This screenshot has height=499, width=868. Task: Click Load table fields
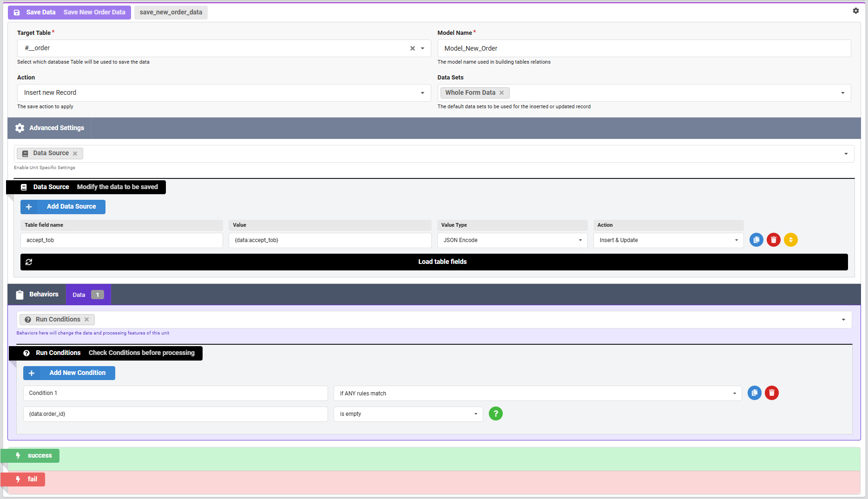point(442,262)
